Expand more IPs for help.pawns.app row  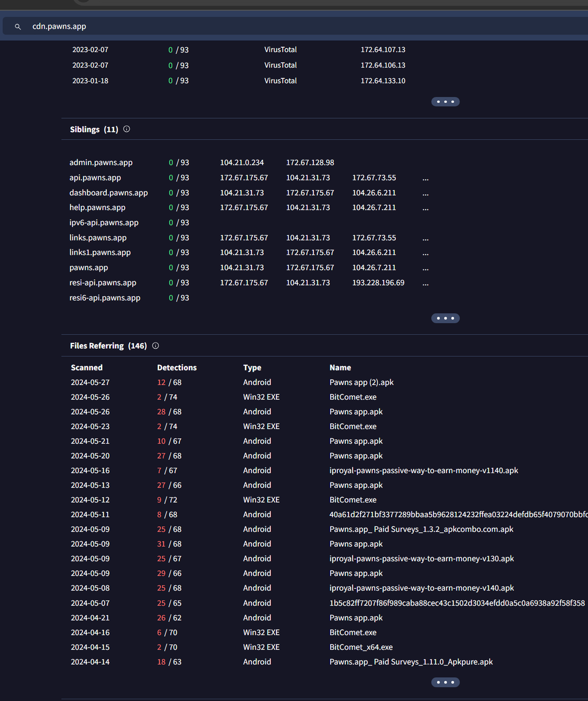426,207
